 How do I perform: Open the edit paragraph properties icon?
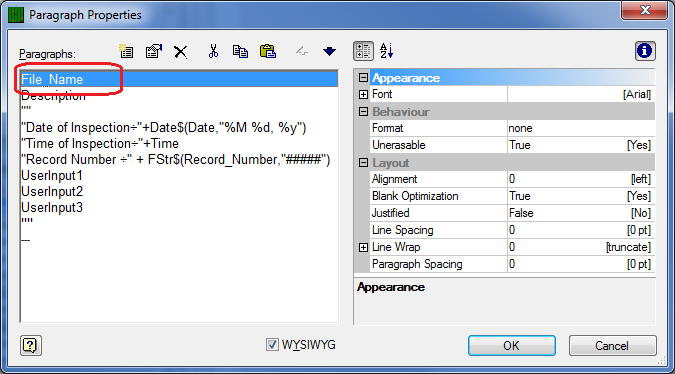[154, 52]
